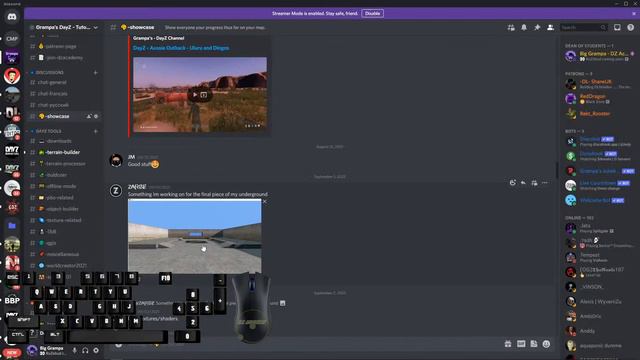Open the texture-related channel

[x=64, y=220]
